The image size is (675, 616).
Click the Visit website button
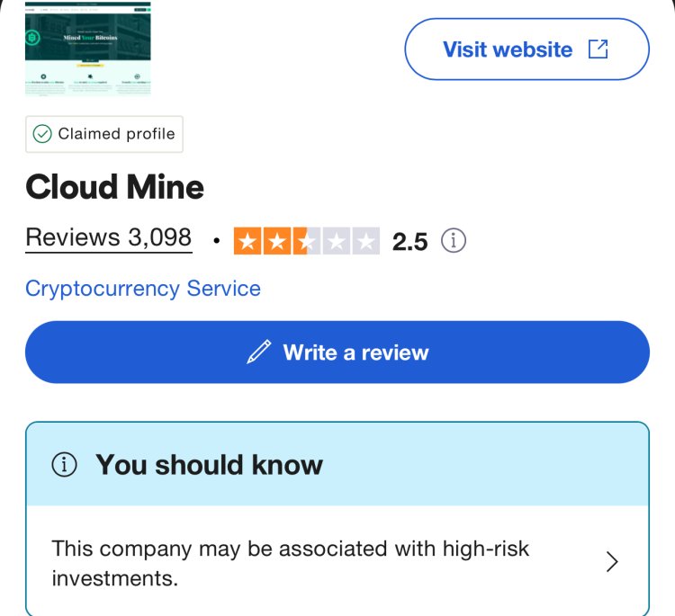tap(526, 49)
